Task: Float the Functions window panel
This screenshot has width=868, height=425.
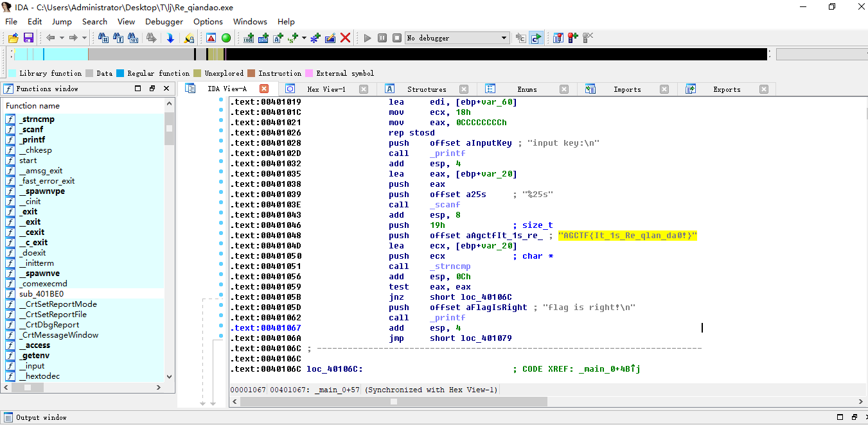Action: pyautogui.click(x=152, y=89)
